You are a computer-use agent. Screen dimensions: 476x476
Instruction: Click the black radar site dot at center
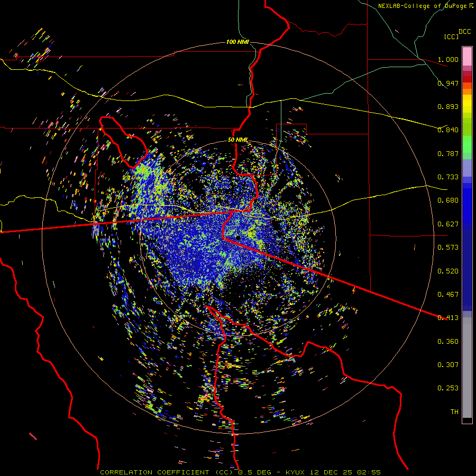pos(239,237)
